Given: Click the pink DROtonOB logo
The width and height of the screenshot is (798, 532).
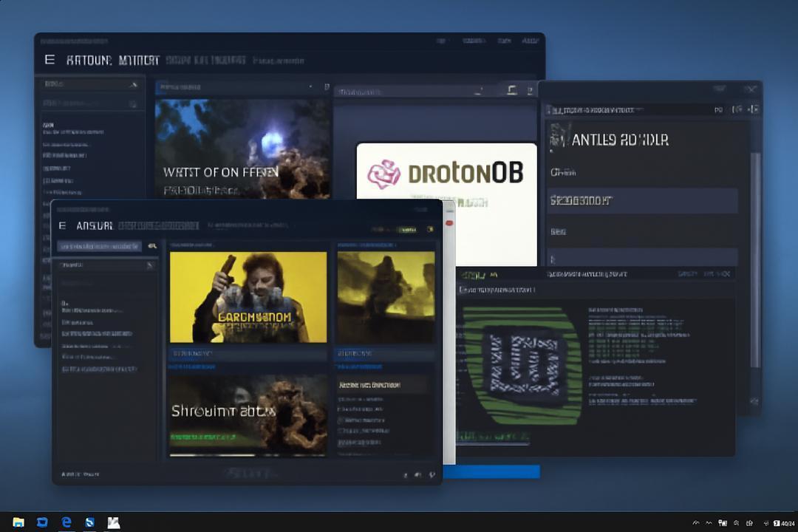Looking at the screenshot, I should (x=383, y=174).
